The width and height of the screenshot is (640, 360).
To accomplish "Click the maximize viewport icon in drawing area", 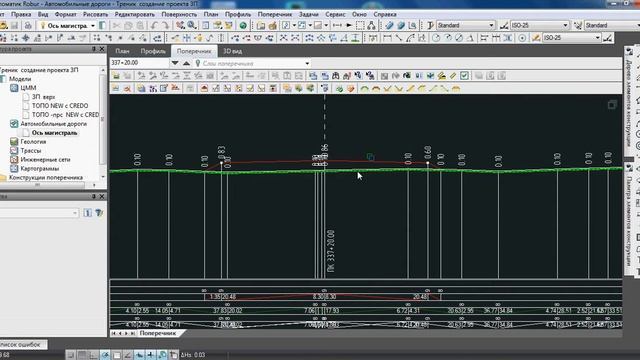I will (612, 105).
